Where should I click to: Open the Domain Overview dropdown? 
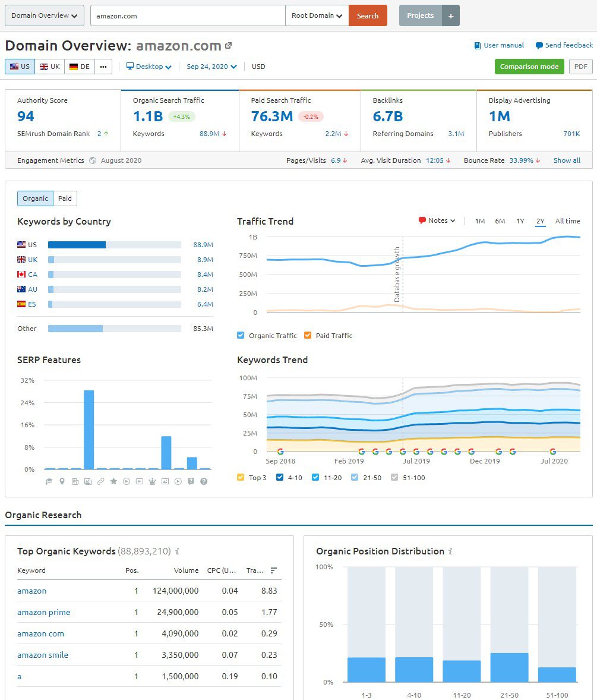44,15
